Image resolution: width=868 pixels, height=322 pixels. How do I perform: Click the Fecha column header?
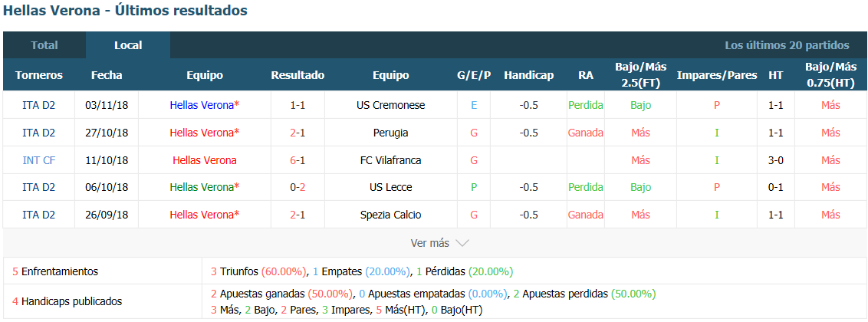107,75
